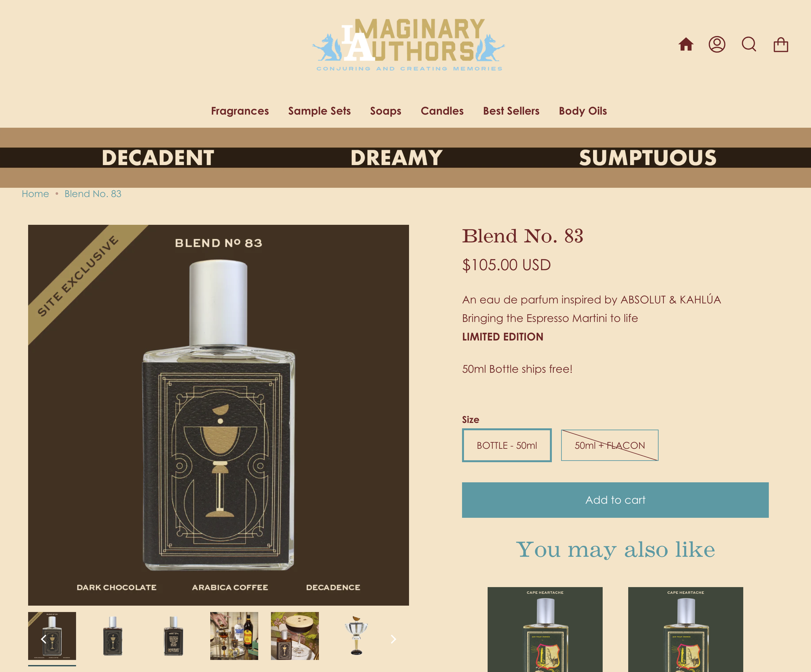This screenshot has height=672, width=811.
Task: View the Absolut and Kahlúa bottles thumbnail
Action: [x=234, y=636]
